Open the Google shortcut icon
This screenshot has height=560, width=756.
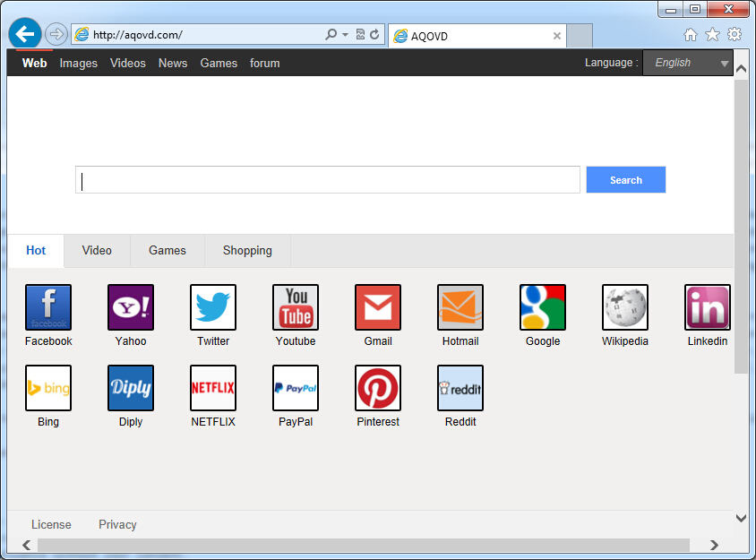pyautogui.click(x=543, y=307)
